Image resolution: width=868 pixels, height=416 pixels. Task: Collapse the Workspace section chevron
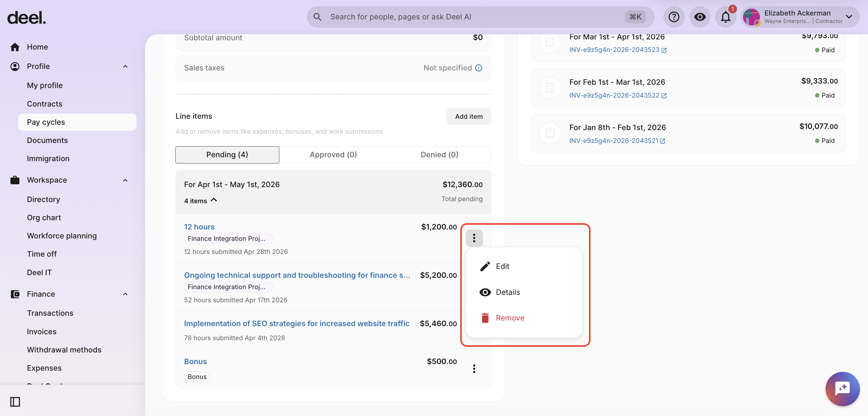point(125,180)
